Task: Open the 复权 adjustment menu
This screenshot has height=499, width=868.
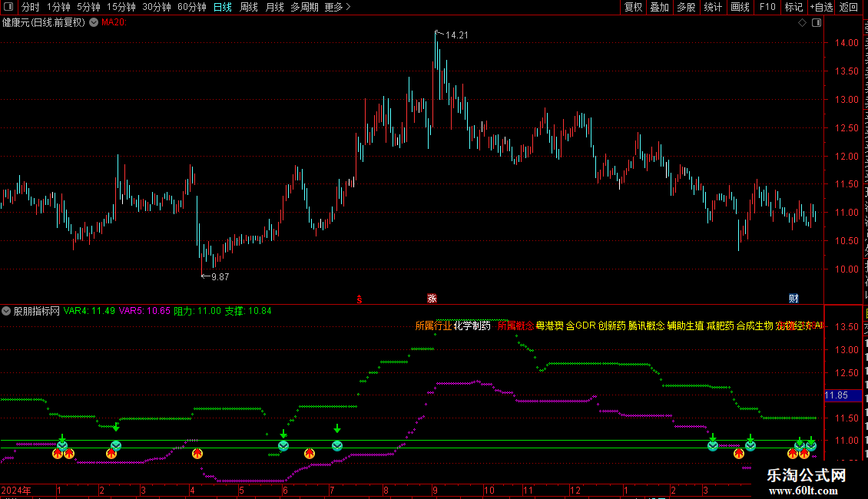Action: pos(633,7)
